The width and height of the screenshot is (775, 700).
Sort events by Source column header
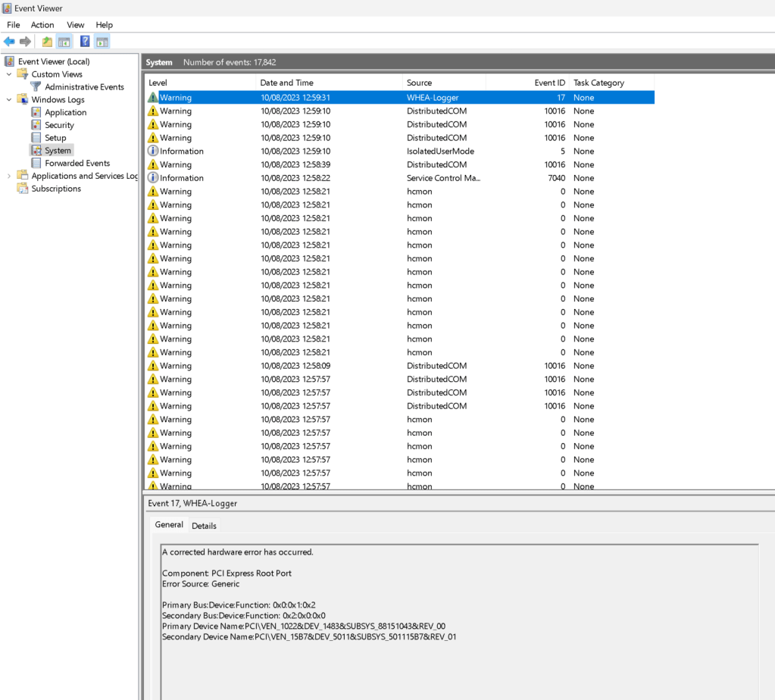coord(445,83)
